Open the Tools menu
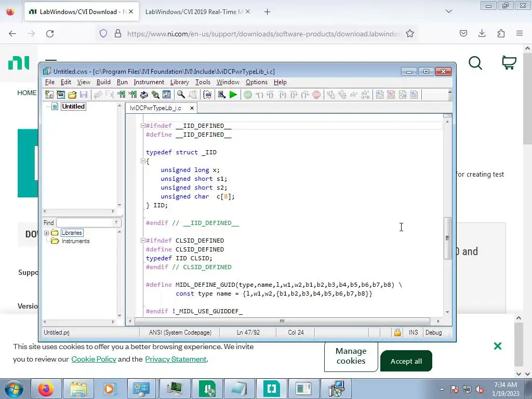Screen dimensions: 532x399 pos(203,82)
